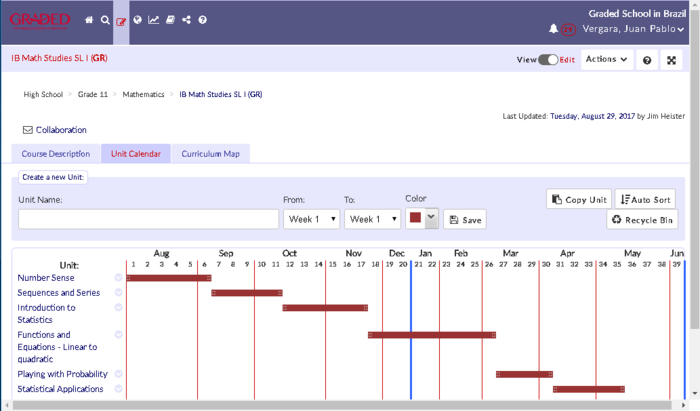The image size is (700, 411).
Task: Click the fullscreen expand icon
Action: click(x=673, y=60)
